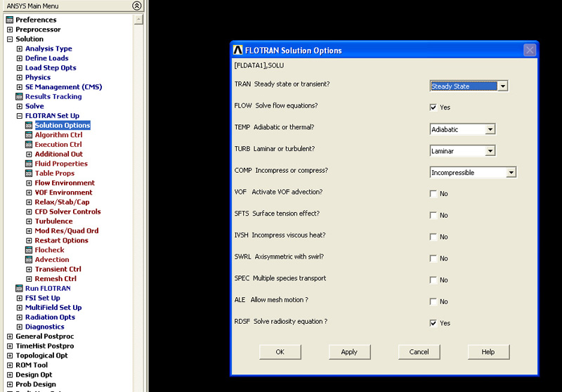Expand the Turbulence node
The width and height of the screenshot is (562, 392).
[x=29, y=221]
